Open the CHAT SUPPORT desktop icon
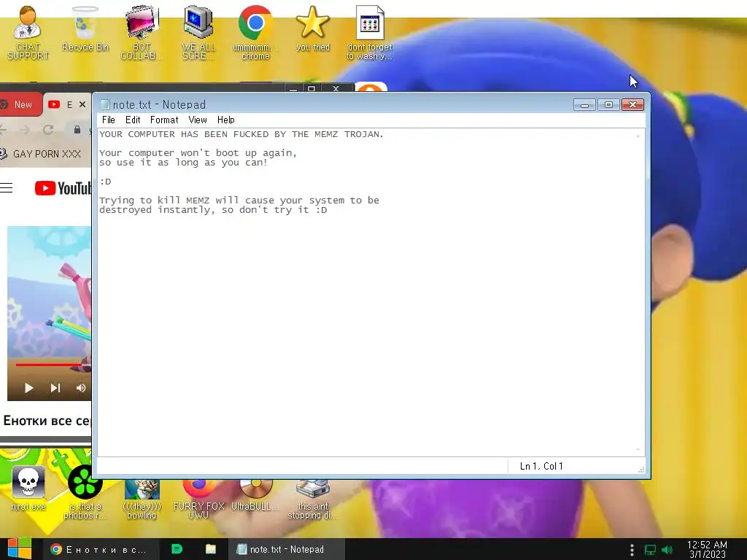The height and width of the screenshot is (560, 747). point(27,32)
